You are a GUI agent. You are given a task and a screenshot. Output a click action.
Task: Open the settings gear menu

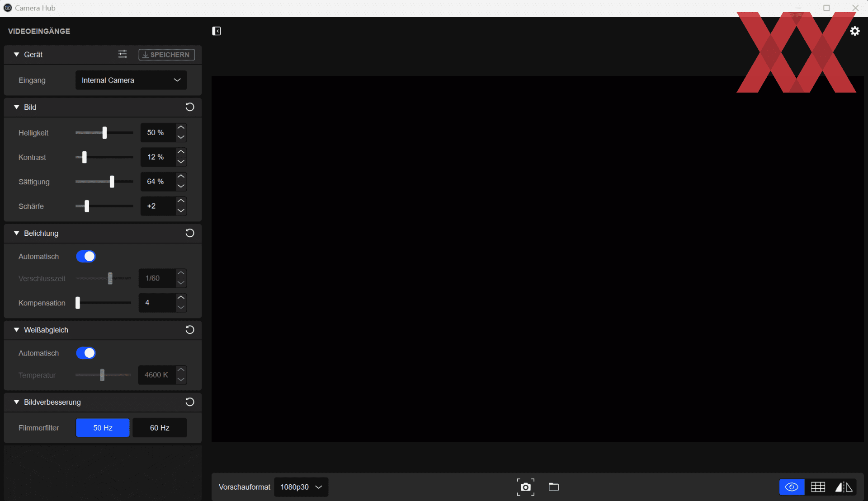point(854,31)
